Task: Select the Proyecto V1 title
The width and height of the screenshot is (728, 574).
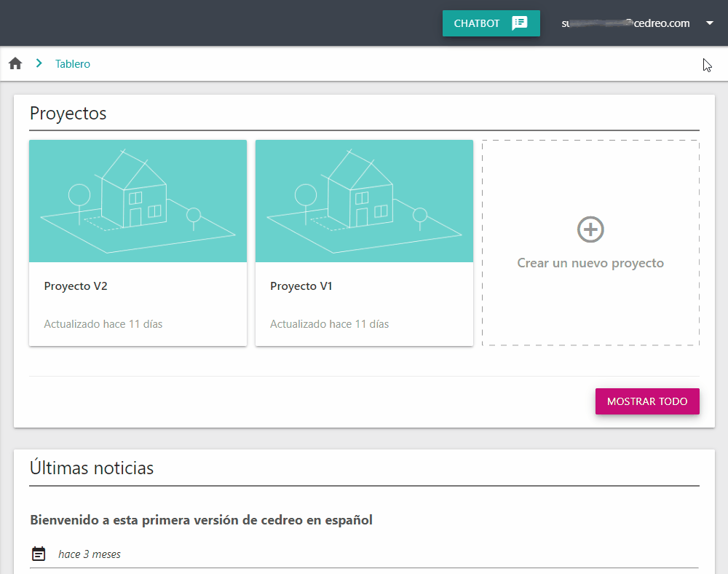Action: click(x=301, y=286)
